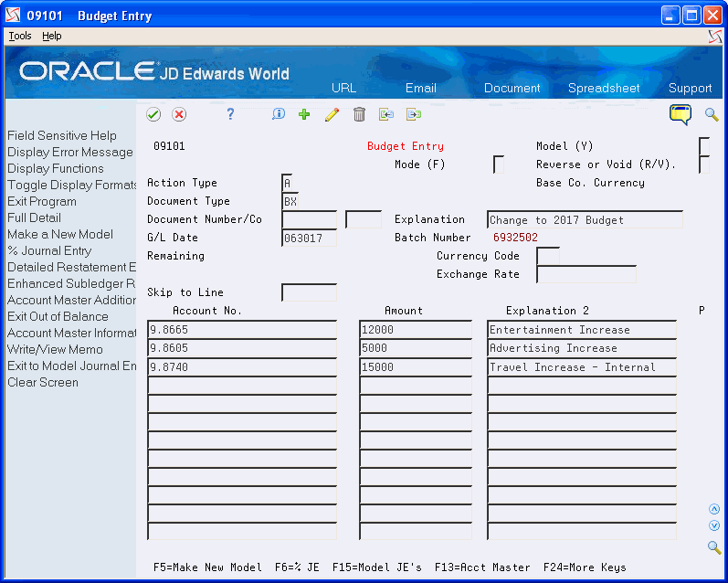Click the trash can Delete icon
728x583 pixels.
coord(359,114)
